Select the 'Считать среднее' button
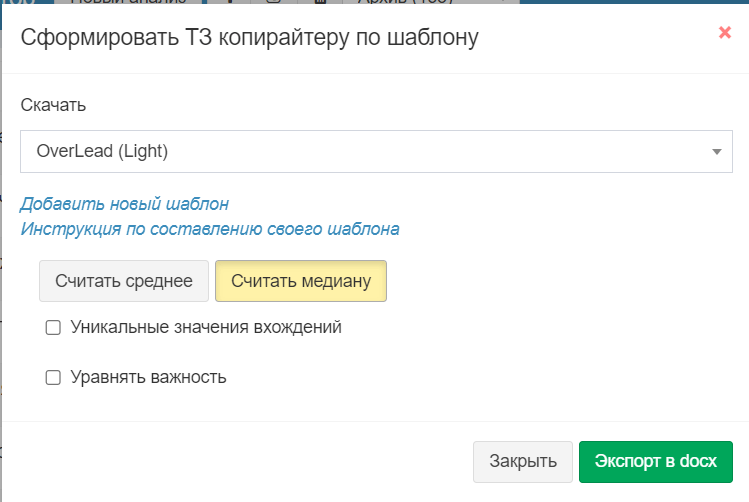This screenshot has width=749, height=502. coord(124,281)
